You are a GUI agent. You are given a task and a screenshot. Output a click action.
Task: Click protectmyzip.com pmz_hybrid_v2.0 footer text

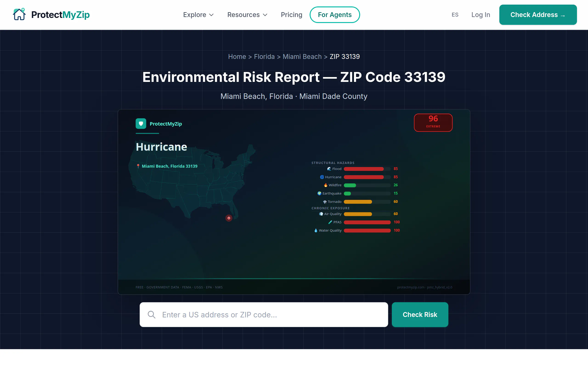(x=424, y=287)
